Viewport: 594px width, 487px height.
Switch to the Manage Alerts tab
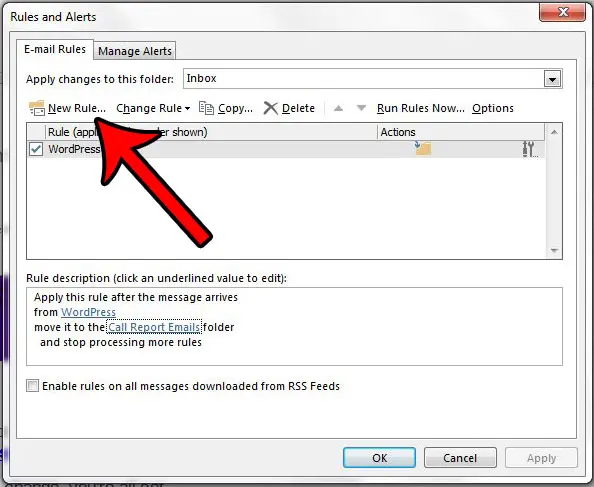(135, 51)
